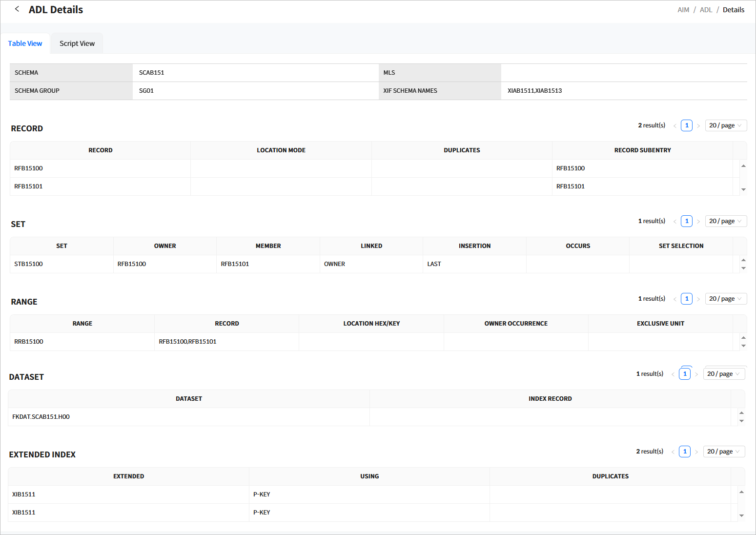Go to next page in RECORD pagination
This screenshot has height=535, width=756.
coord(698,126)
